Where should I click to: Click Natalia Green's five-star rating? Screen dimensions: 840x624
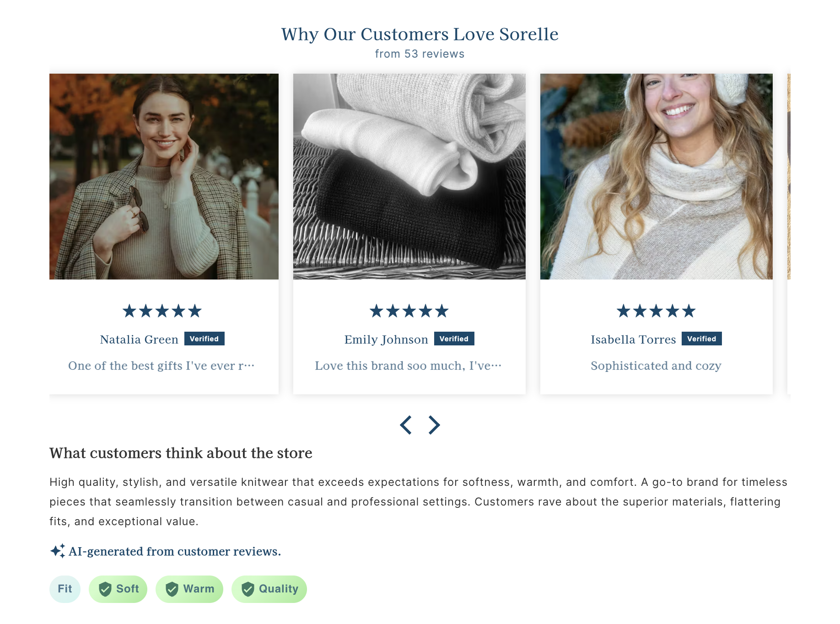(x=162, y=311)
